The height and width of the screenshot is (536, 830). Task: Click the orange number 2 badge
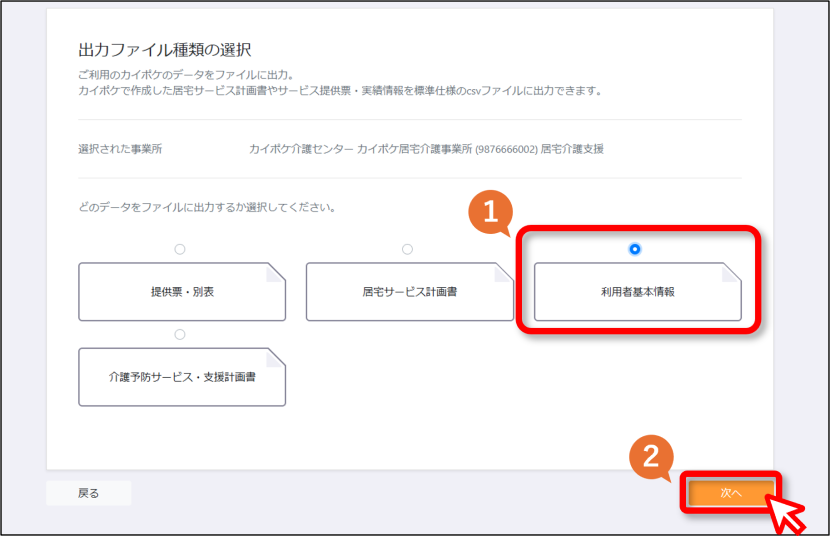pos(651,457)
